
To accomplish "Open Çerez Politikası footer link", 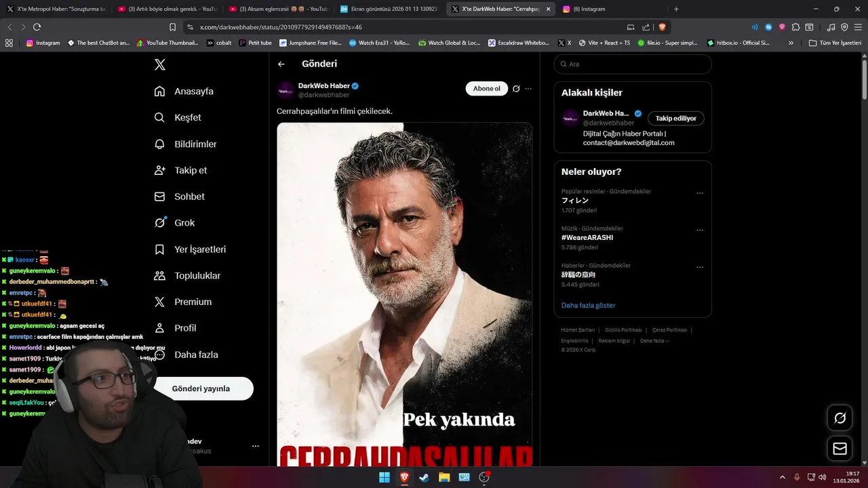I will 669,330.
